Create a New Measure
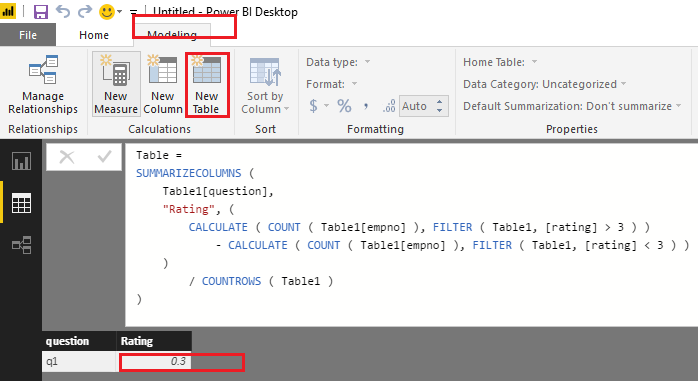The height and width of the screenshot is (381, 698). click(116, 85)
